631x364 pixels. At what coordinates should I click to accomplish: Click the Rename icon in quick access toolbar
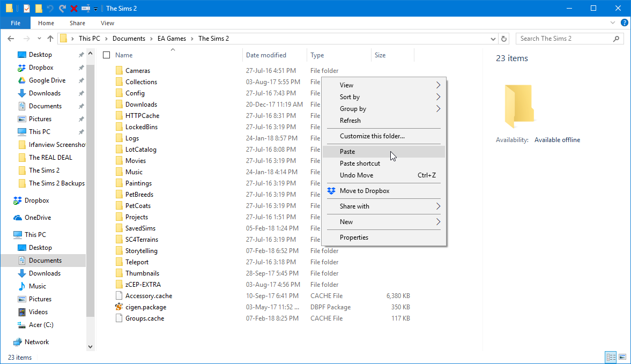pyautogui.click(x=85, y=8)
